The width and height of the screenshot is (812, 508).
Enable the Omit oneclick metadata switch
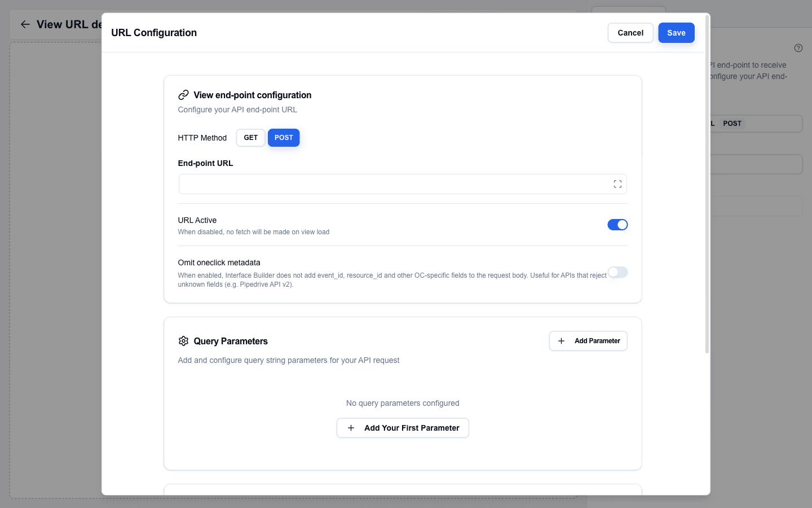click(617, 272)
